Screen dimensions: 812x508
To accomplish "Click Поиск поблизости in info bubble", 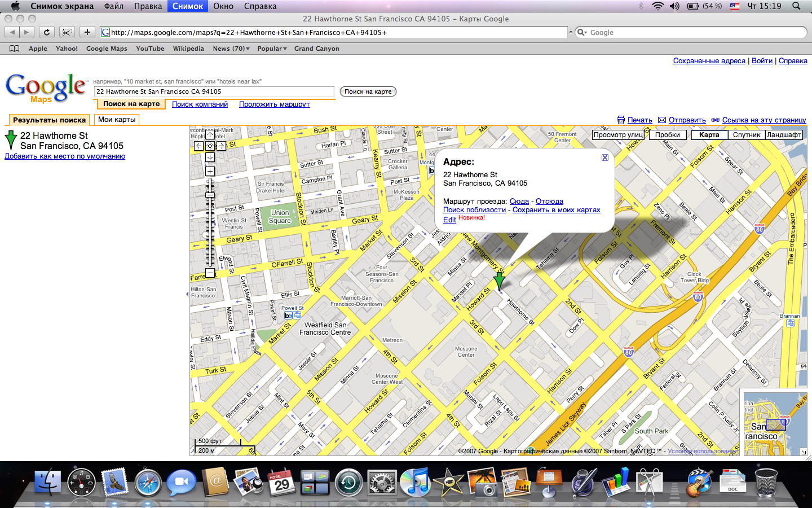I will pos(474,210).
